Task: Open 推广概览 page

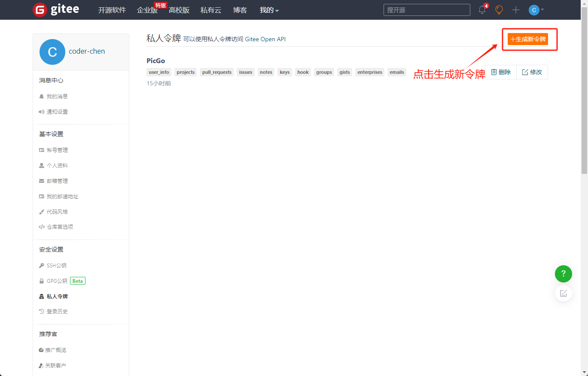Action: (x=56, y=350)
